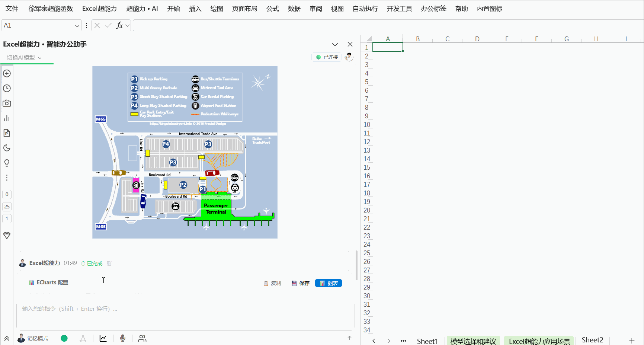Viewport: 644px width, 345px height.
Task: Switch to Sheet1 tab
Action: (x=427, y=341)
